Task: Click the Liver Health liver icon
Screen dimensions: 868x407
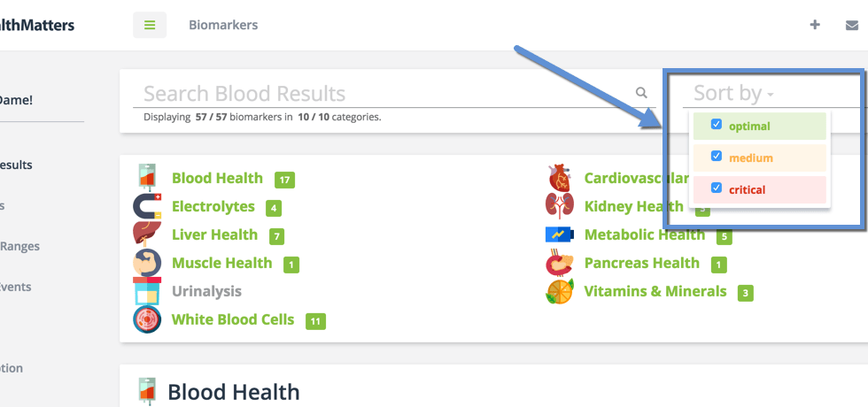Action: pos(147,234)
